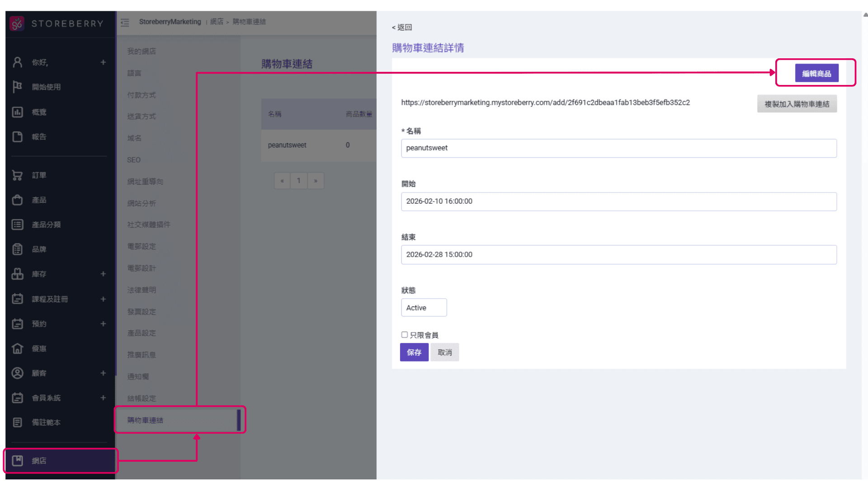This screenshot has height=488, width=868.
Task: Click the hamburger menu collapse icon
Action: point(125,22)
